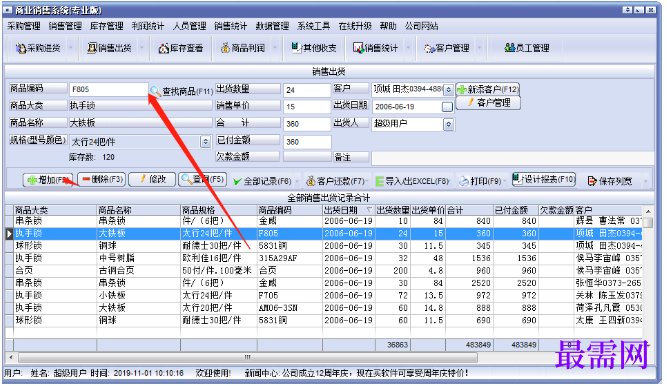Expand the 规格(型号颜色) dropdown
The image size is (667, 386).
pos(205,142)
